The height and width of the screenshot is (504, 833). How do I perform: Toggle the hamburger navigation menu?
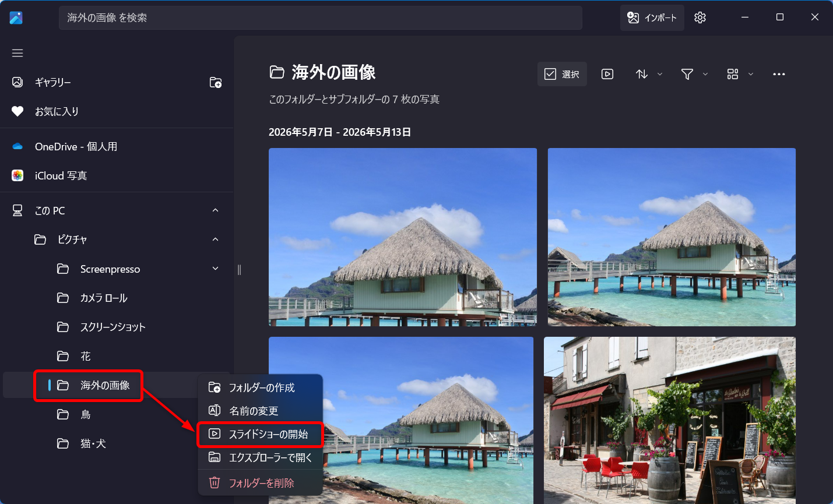coord(17,53)
